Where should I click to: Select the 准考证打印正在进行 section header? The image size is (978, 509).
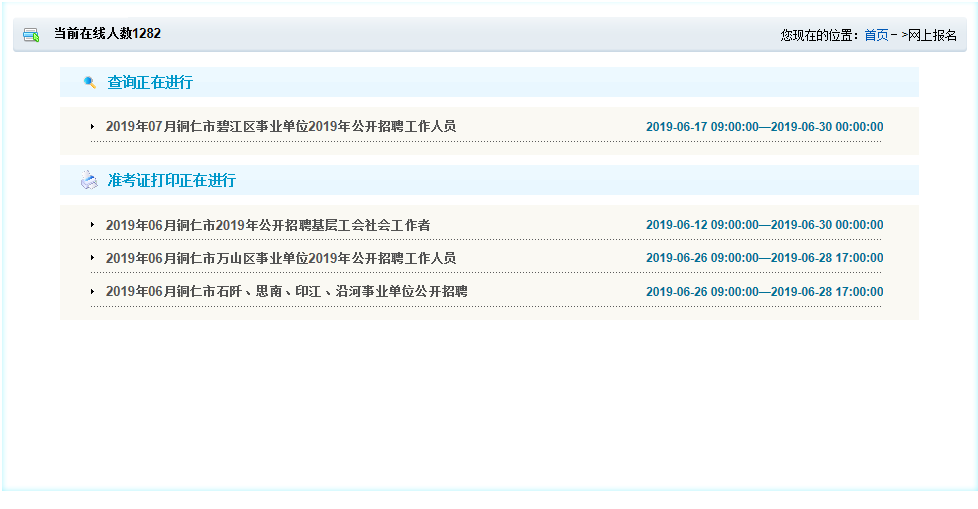point(171,181)
